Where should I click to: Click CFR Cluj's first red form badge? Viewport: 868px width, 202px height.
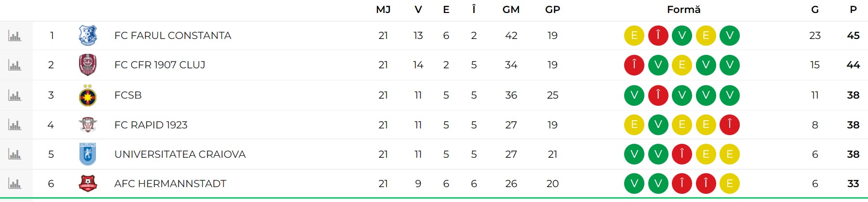tap(634, 65)
